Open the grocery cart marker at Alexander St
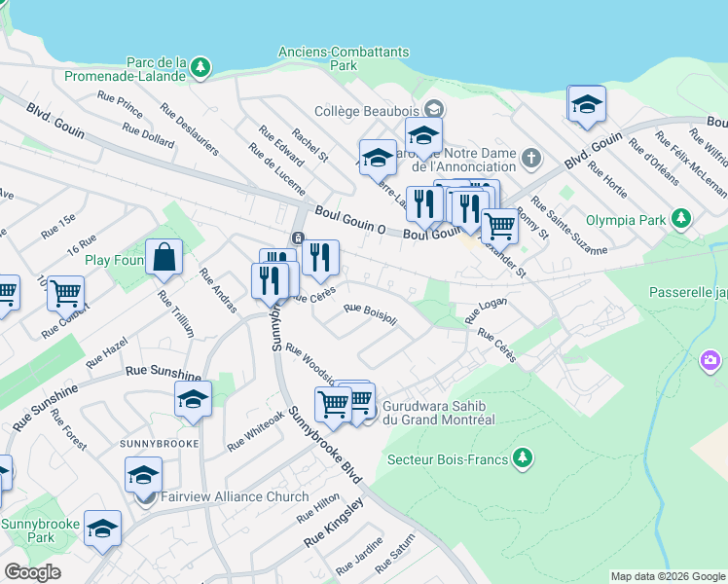Image resolution: width=728 pixels, height=584 pixels. point(499,230)
